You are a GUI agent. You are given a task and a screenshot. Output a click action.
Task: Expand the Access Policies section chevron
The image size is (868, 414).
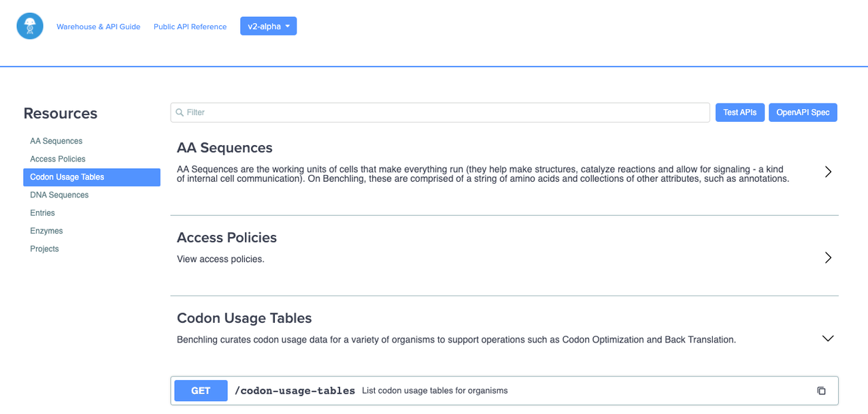(828, 257)
